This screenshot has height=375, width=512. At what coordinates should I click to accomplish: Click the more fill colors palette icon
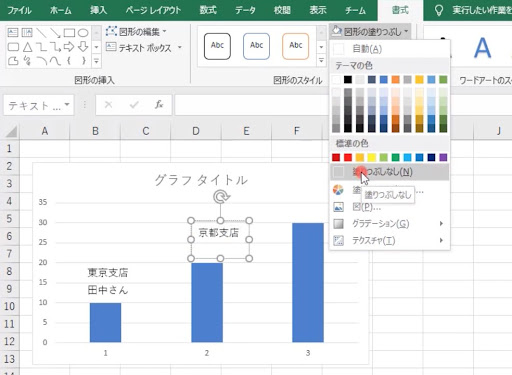point(338,190)
